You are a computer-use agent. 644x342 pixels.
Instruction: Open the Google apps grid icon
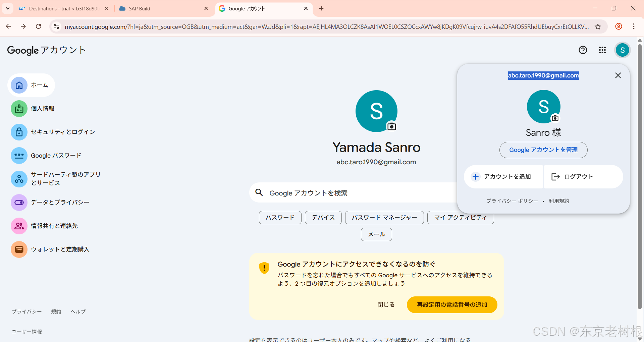point(602,50)
